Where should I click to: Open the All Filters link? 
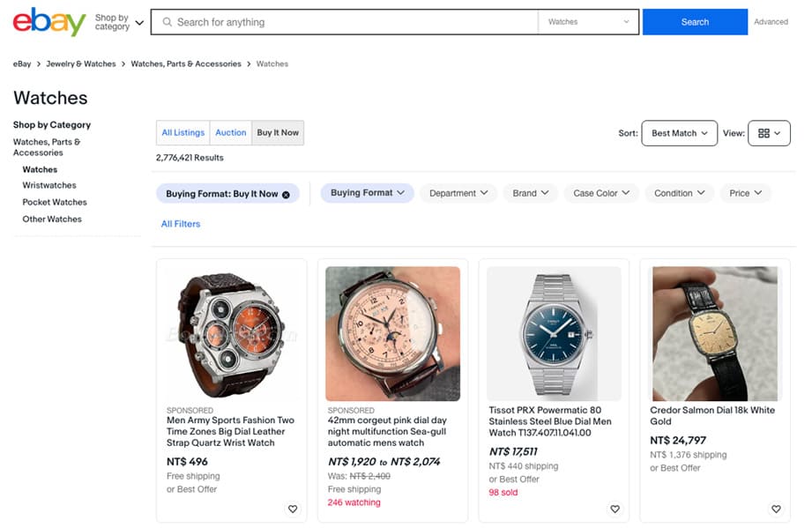tap(181, 224)
